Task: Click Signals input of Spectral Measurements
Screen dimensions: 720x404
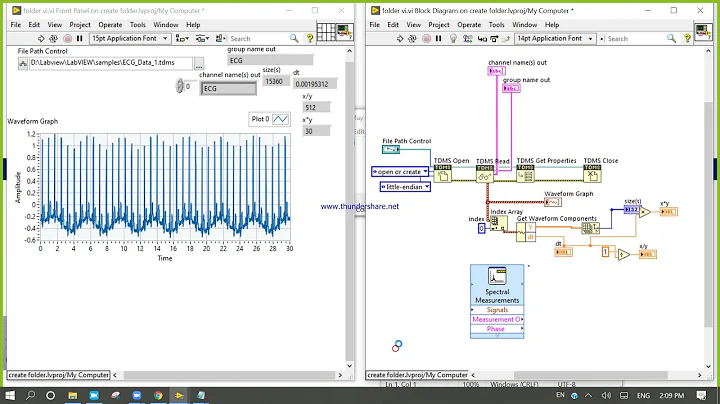Action: coord(497,310)
